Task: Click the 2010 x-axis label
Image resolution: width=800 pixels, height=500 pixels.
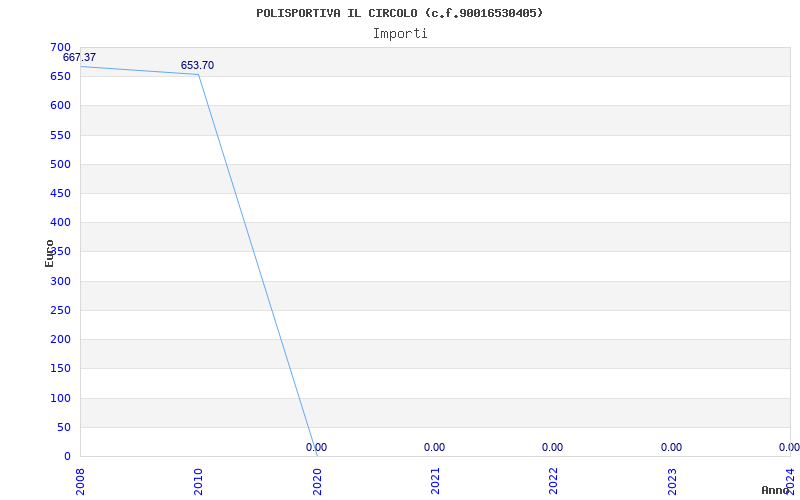Action: tap(198, 482)
